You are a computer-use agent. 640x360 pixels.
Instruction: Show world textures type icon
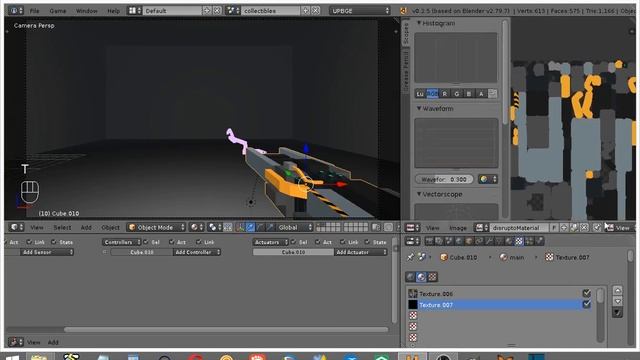[x=411, y=277]
